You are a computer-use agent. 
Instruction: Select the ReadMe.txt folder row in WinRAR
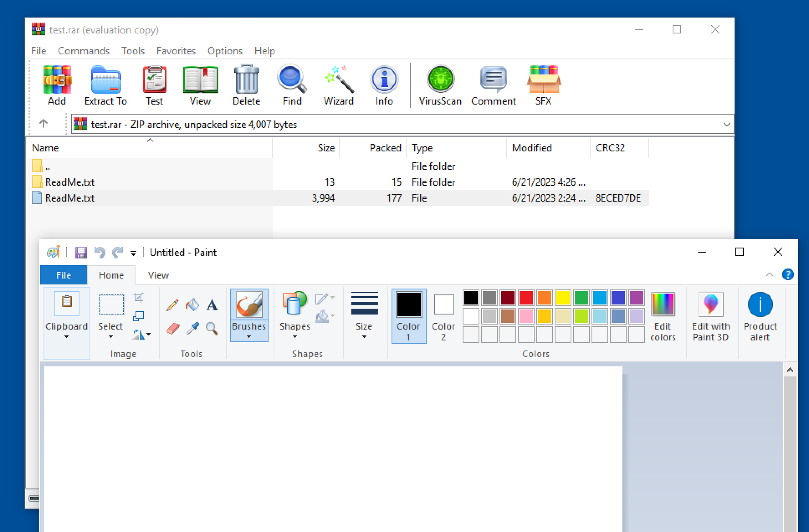340,182
